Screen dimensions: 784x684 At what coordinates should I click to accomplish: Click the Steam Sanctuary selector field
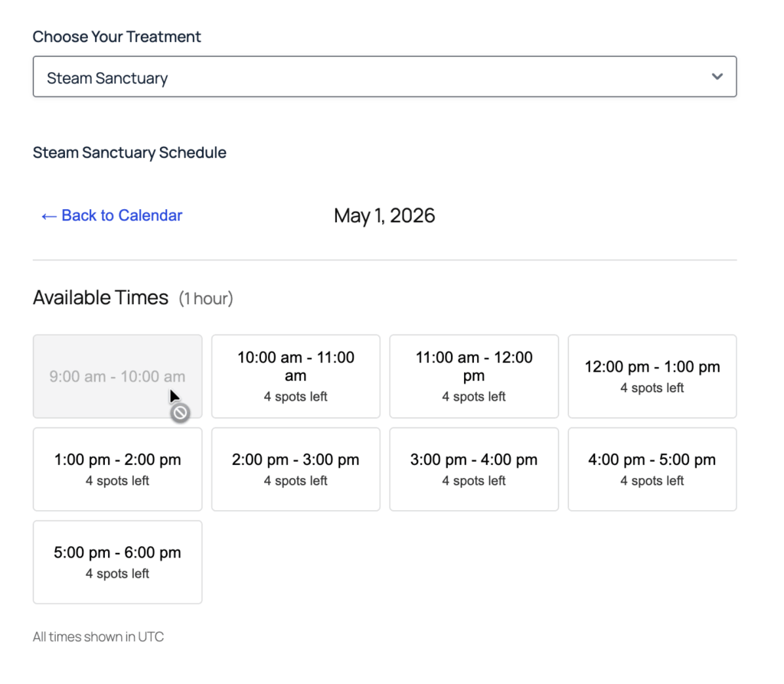pos(306,77)
